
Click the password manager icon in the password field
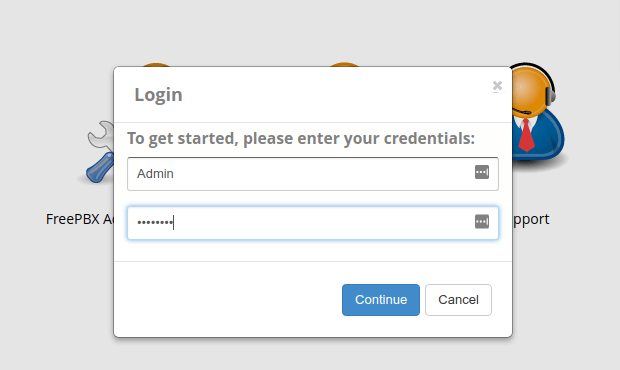(x=482, y=221)
